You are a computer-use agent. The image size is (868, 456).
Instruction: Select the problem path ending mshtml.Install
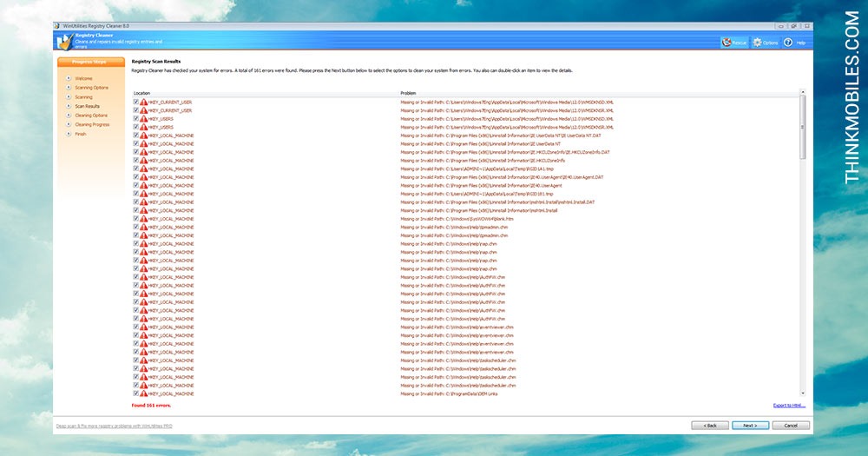click(x=479, y=210)
